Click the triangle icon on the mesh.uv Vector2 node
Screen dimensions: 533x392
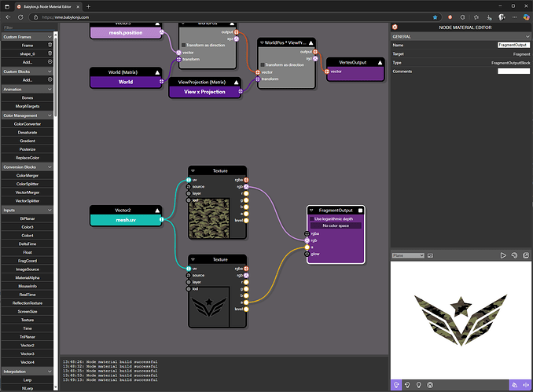click(157, 211)
